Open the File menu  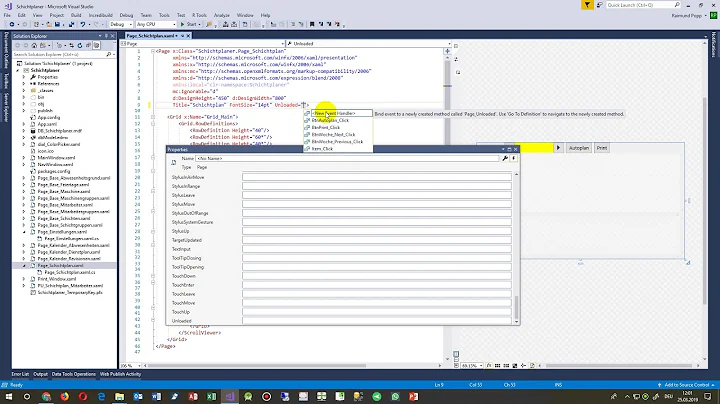point(7,15)
